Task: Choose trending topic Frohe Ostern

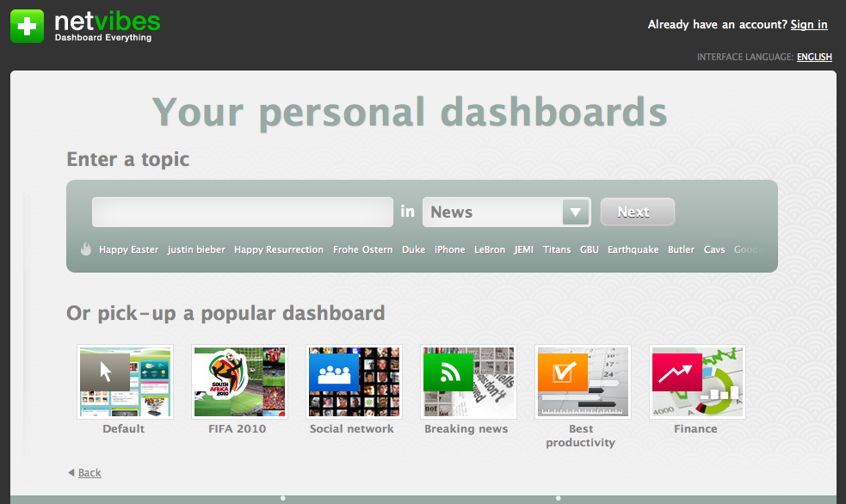Action: pos(362,249)
